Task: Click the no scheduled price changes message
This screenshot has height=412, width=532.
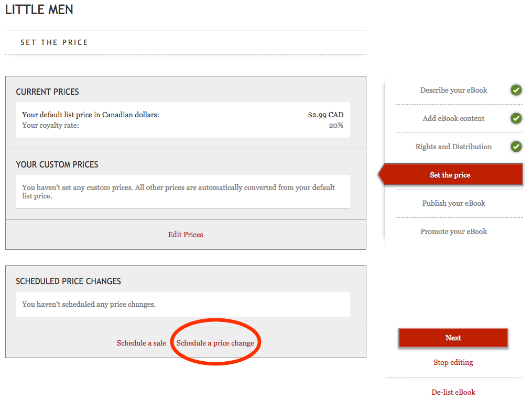Action: pyautogui.click(x=89, y=304)
